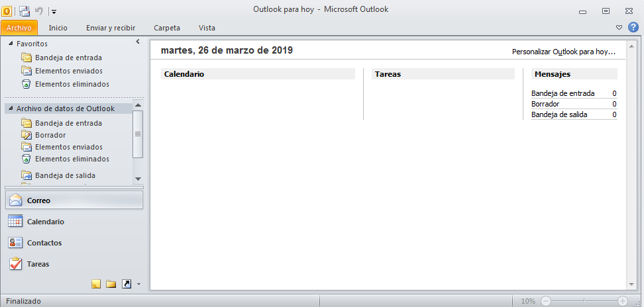Switch to Calendario view button

click(x=74, y=222)
